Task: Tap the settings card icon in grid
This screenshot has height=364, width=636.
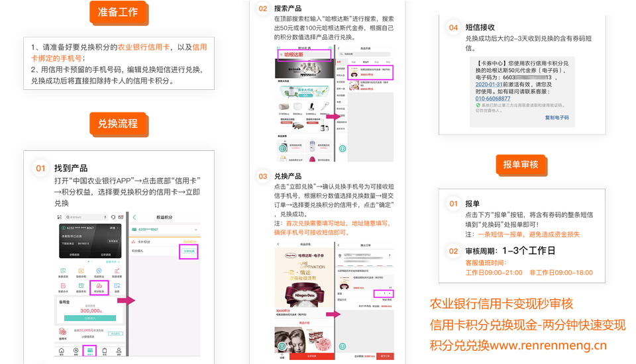Action: [117, 286]
